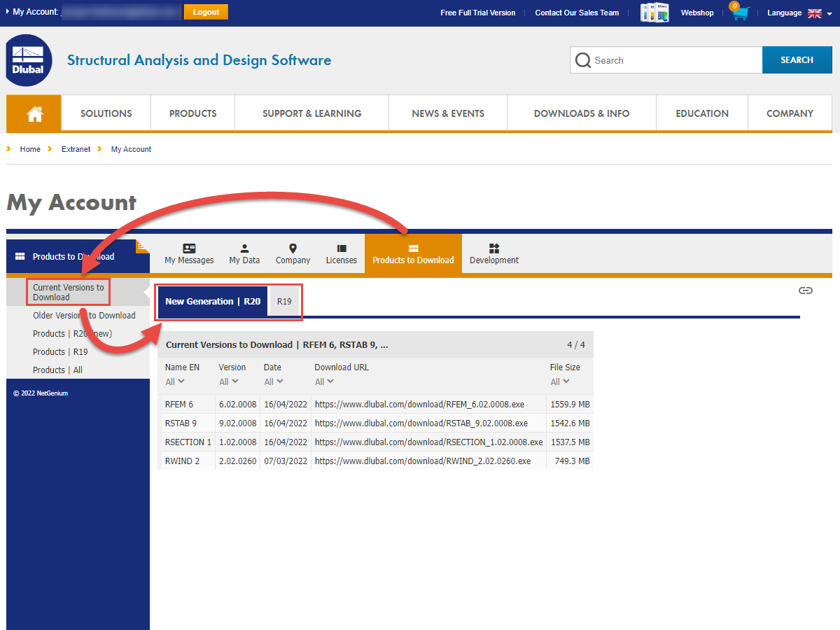Click the Home breadcrumb link
Image resolution: width=840 pixels, height=630 pixels.
tap(30, 149)
